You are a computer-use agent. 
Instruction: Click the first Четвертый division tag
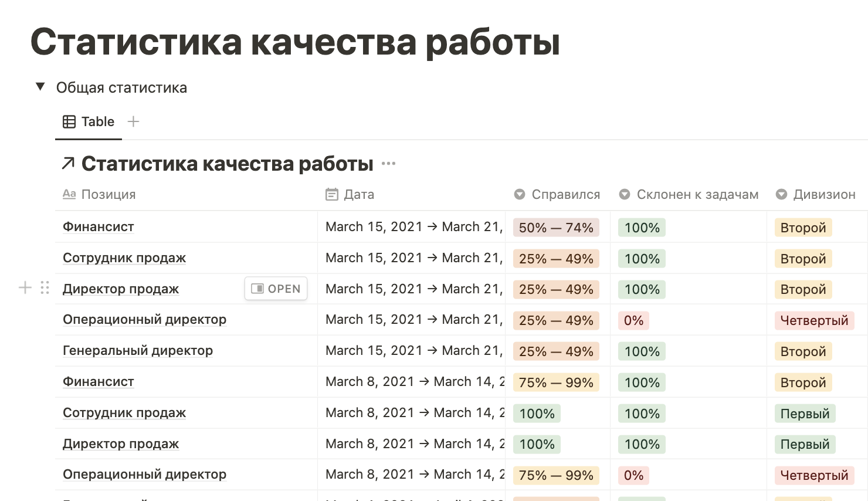click(814, 320)
